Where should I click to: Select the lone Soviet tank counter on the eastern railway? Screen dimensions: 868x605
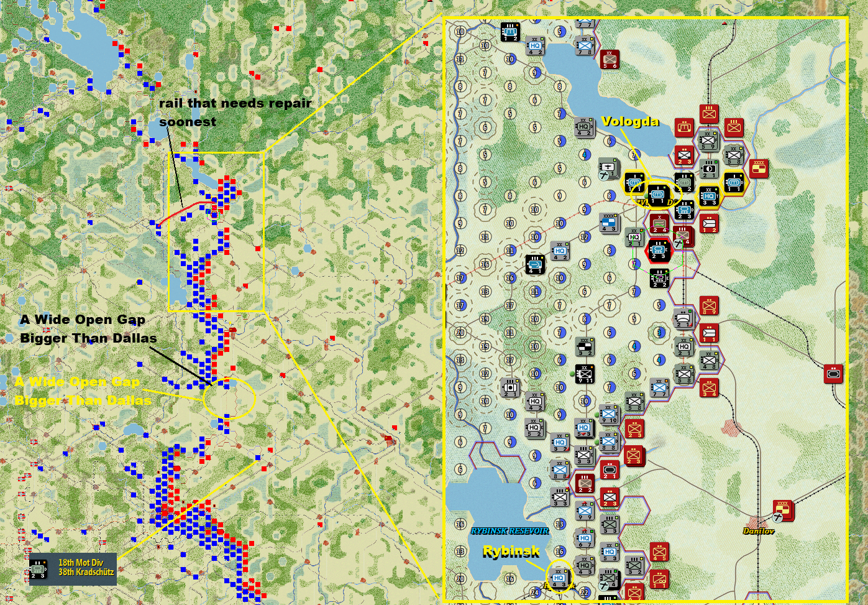833,374
